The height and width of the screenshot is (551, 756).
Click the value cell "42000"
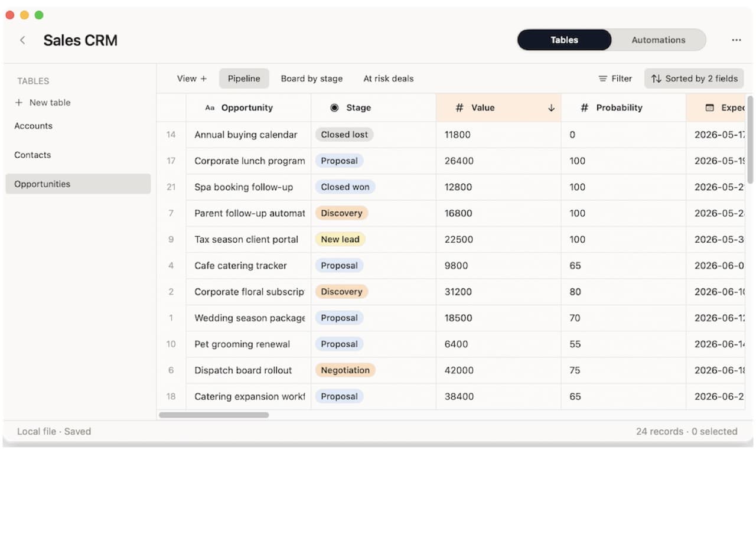[498, 370]
